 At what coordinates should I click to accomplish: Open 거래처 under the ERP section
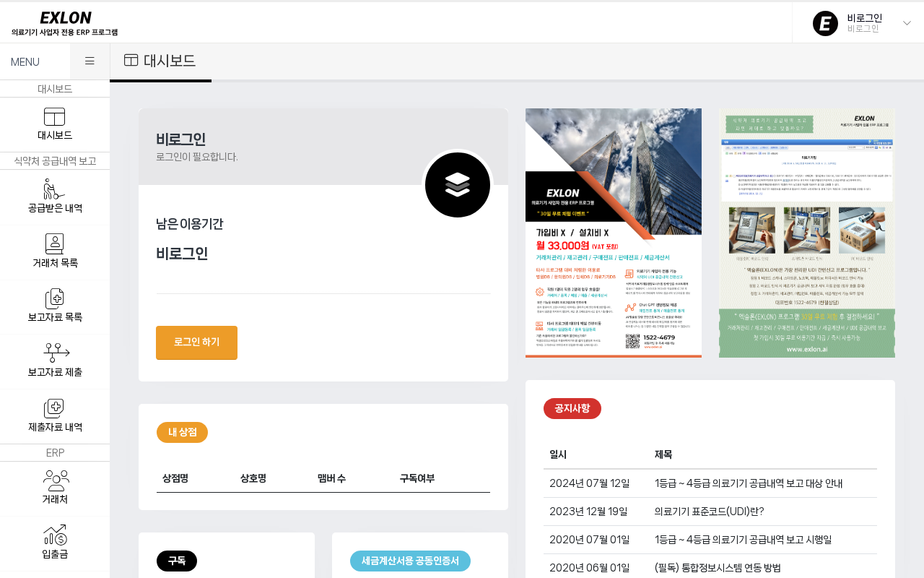coord(55,489)
